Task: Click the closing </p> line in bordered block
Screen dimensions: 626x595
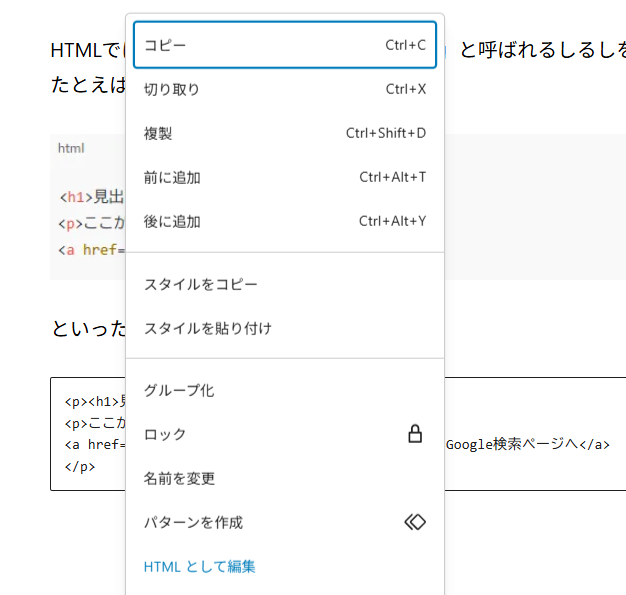Action: coord(79,466)
